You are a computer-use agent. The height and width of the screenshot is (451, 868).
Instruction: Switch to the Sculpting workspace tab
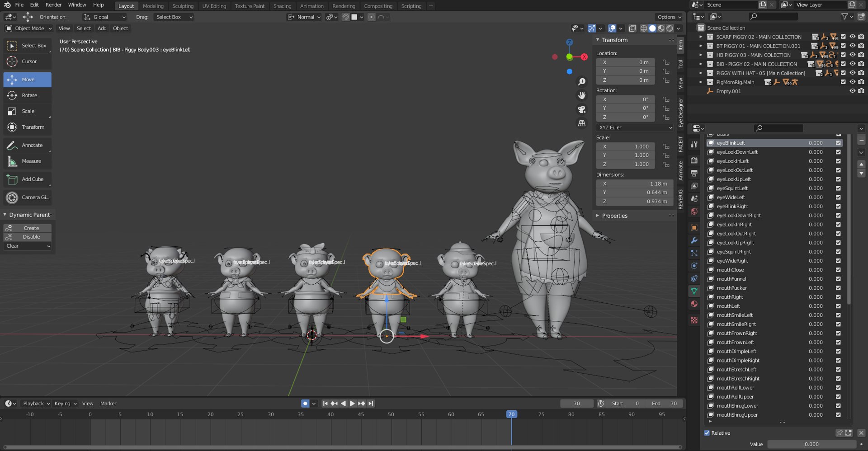point(183,6)
